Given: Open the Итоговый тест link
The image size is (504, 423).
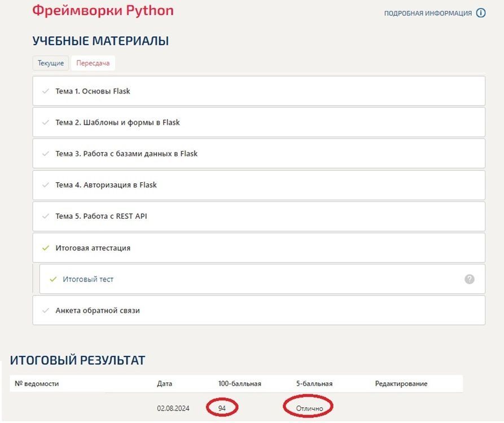Looking at the screenshot, I should 88,279.
